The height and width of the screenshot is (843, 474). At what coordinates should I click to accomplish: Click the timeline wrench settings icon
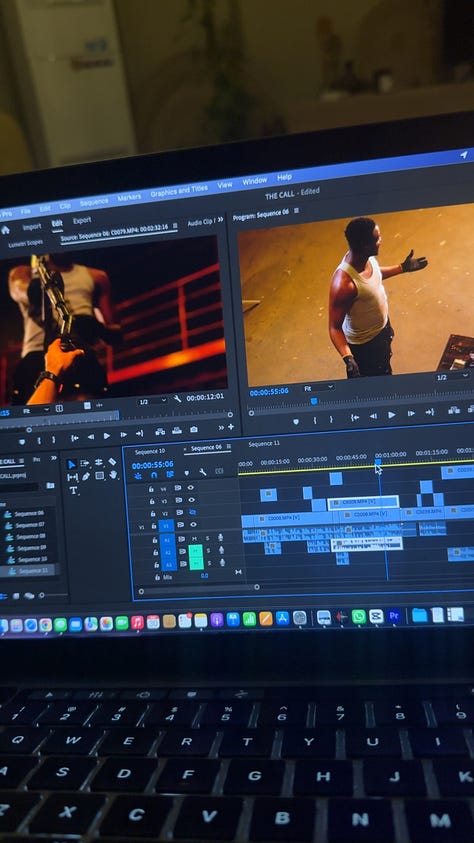(x=203, y=473)
